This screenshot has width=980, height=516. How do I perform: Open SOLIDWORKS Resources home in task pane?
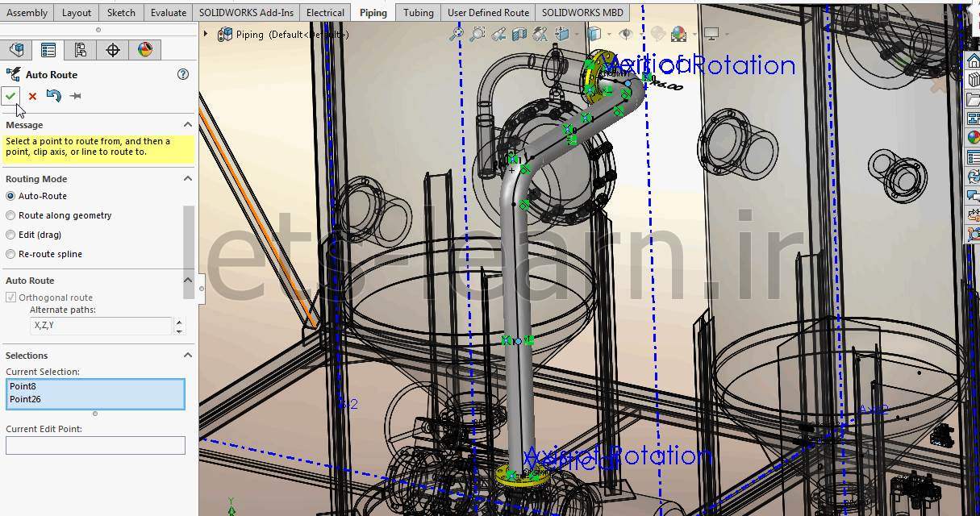(x=973, y=62)
